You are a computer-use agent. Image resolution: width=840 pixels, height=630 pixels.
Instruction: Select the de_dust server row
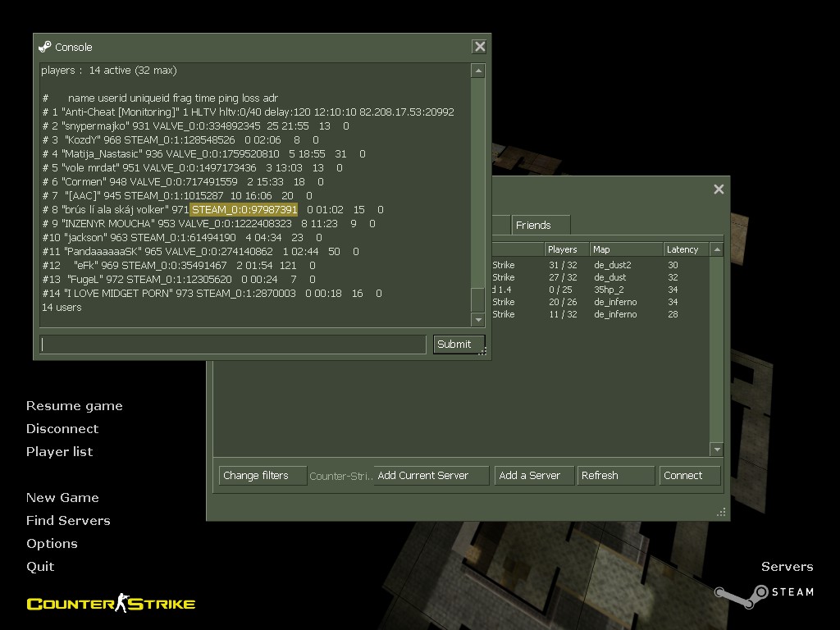600,277
